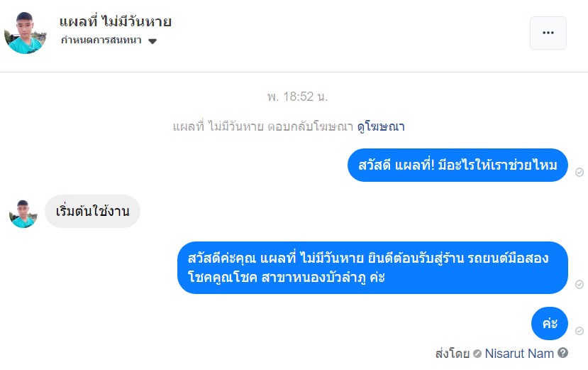Open the "กำหนดการสนทนา" conversation menu
The height and width of the screenshot is (370, 588).
pyautogui.click(x=101, y=40)
